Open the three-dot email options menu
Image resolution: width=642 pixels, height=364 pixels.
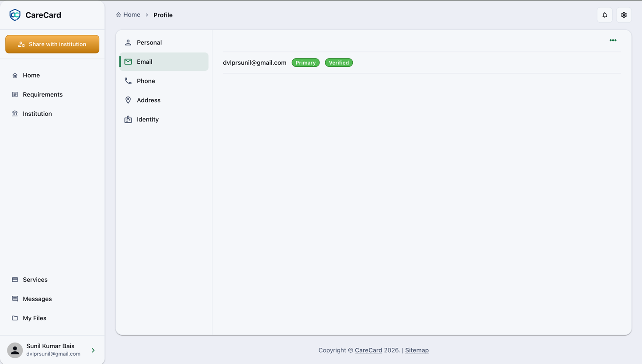pos(613,40)
